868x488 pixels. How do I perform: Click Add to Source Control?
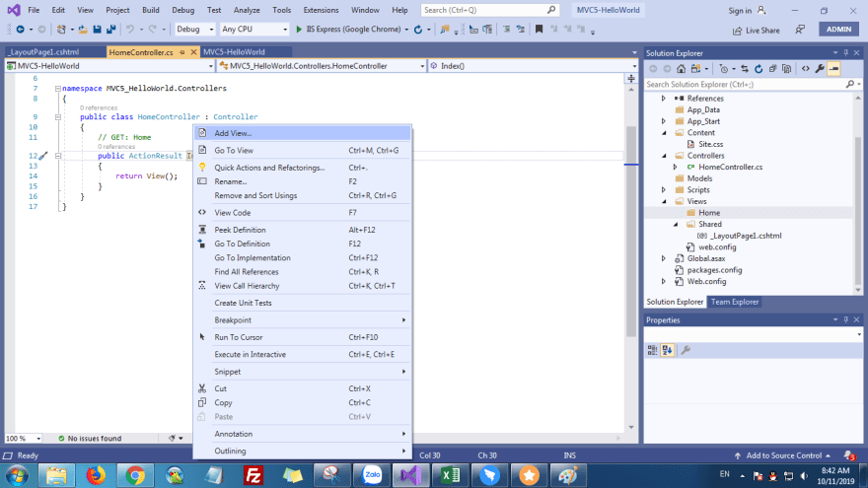coord(783,455)
